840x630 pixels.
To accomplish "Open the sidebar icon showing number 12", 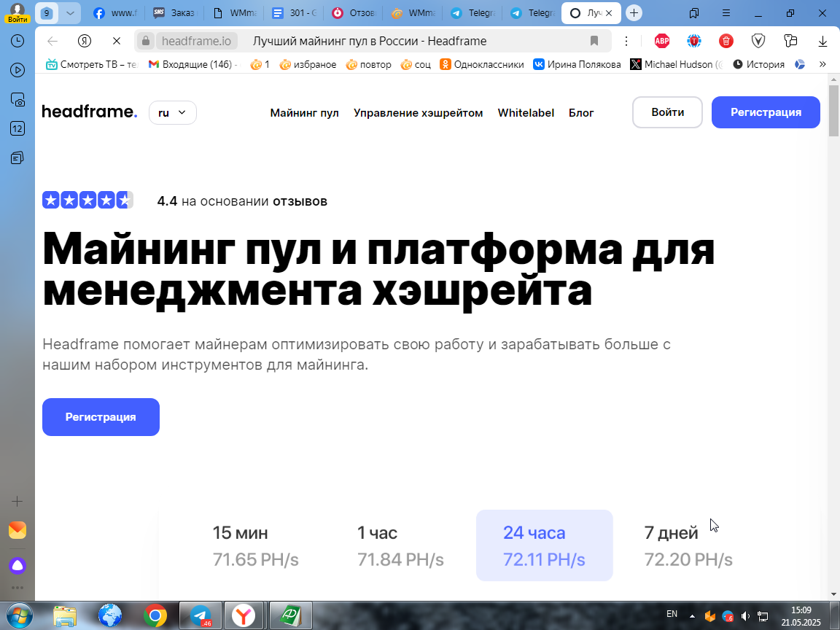I will tap(17, 128).
